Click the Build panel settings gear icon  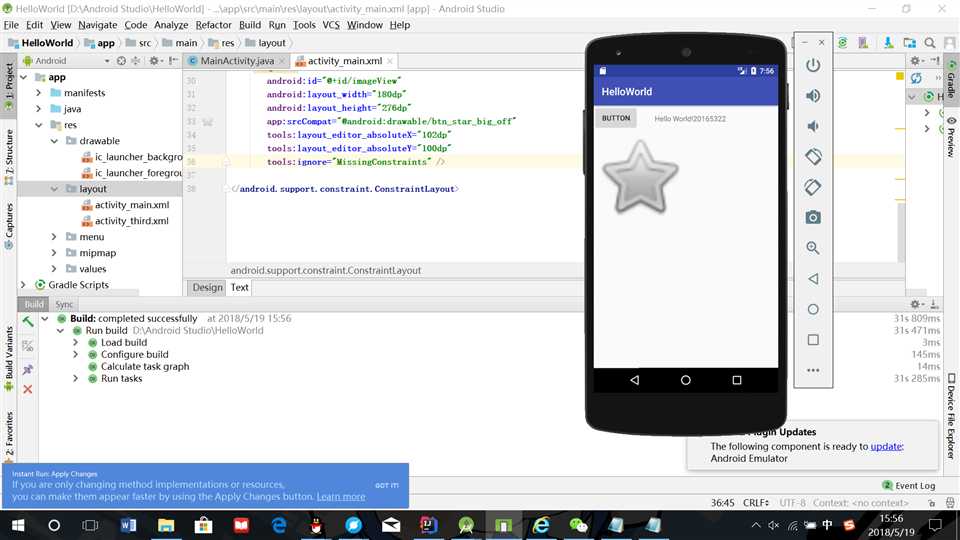click(x=916, y=304)
